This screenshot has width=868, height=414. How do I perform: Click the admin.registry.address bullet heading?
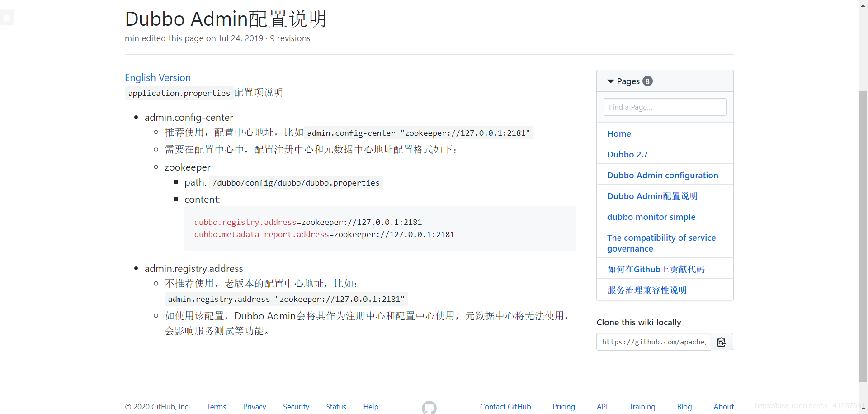193,269
